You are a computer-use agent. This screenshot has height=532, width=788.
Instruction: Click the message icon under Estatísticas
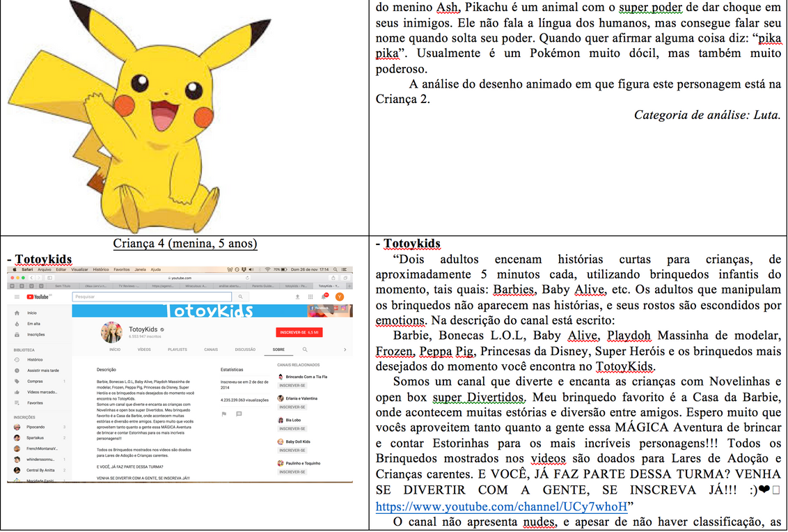[239, 414]
